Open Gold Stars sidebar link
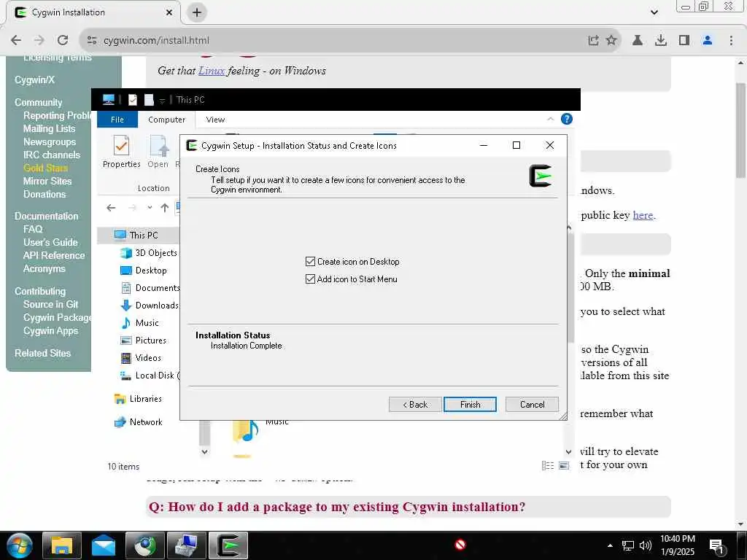The height and width of the screenshot is (560, 747). [x=45, y=168]
